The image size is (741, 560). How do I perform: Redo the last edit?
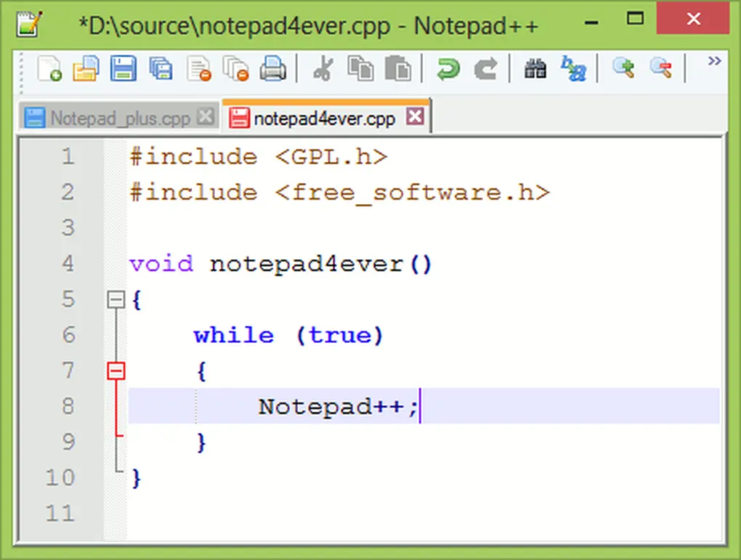(x=485, y=68)
